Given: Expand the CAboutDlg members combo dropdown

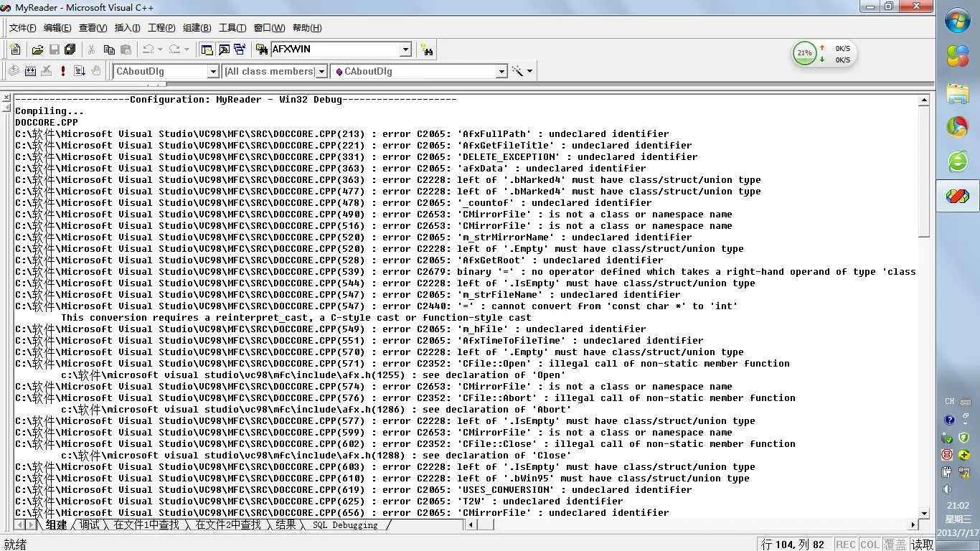Looking at the screenshot, I should 502,72.
